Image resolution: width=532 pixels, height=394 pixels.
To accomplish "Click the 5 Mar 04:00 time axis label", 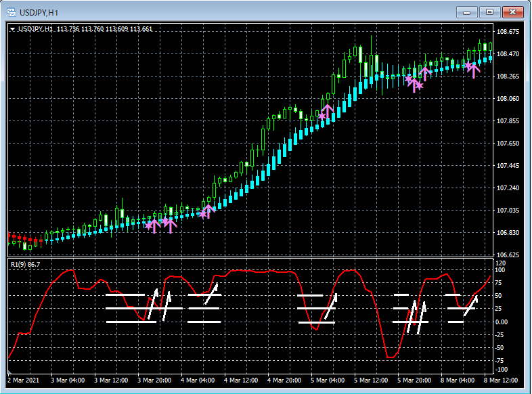I will click(x=328, y=380).
